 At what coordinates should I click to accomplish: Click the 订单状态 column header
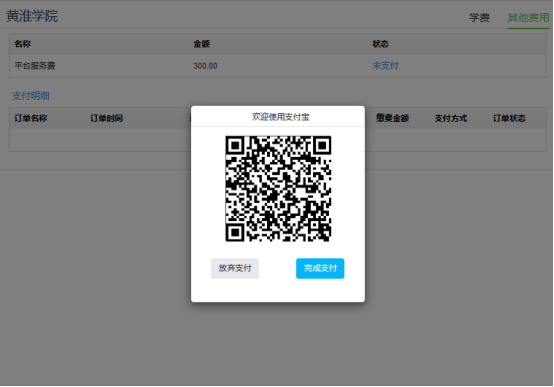point(509,118)
